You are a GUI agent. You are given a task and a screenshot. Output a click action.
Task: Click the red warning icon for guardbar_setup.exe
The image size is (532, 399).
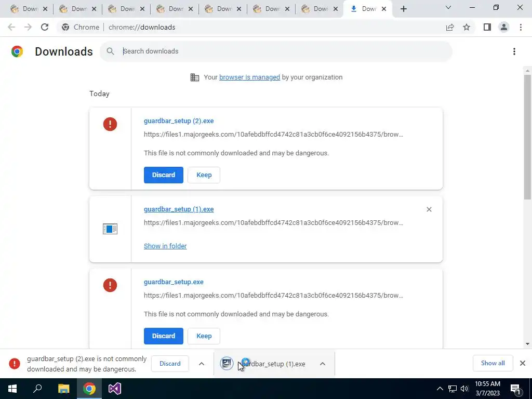(x=110, y=285)
